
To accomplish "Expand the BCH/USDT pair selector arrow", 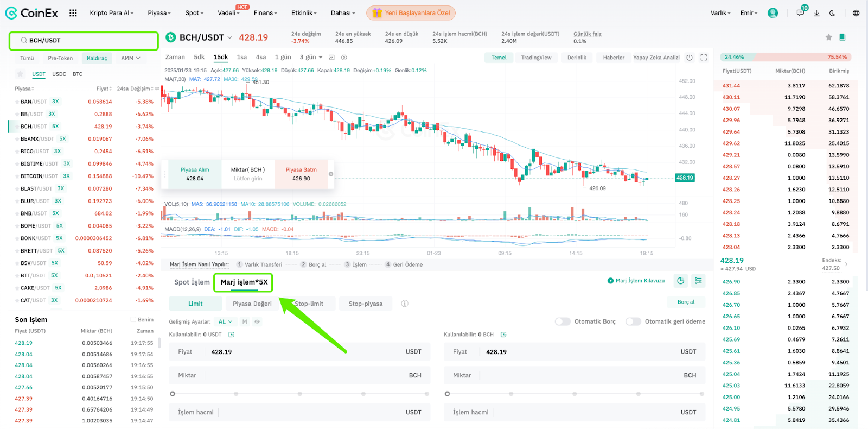I will click(229, 37).
